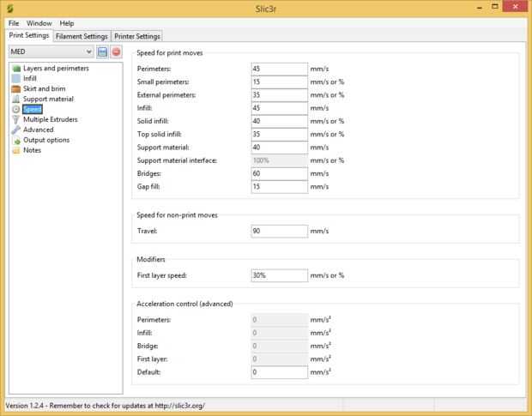Click the 'First layer speed:' label
Screen dimensions: 532x416
point(162,275)
